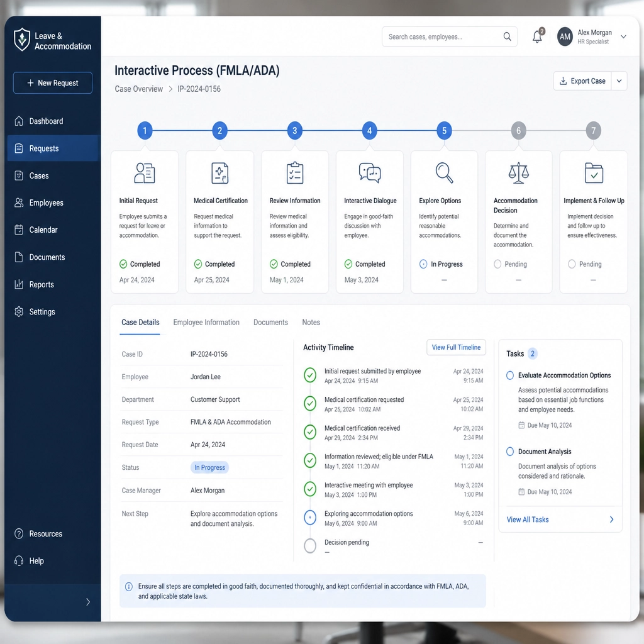644x644 pixels.
Task: Jump to step 5 on progress tracker
Action: (444, 131)
